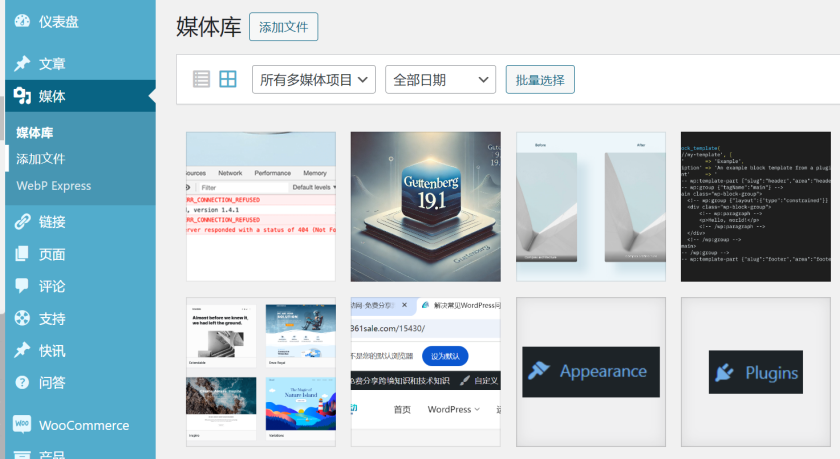The height and width of the screenshot is (459, 840).
Task: Open 所有多媒体项目 filter dropdown
Action: click(x=314, y=80)
